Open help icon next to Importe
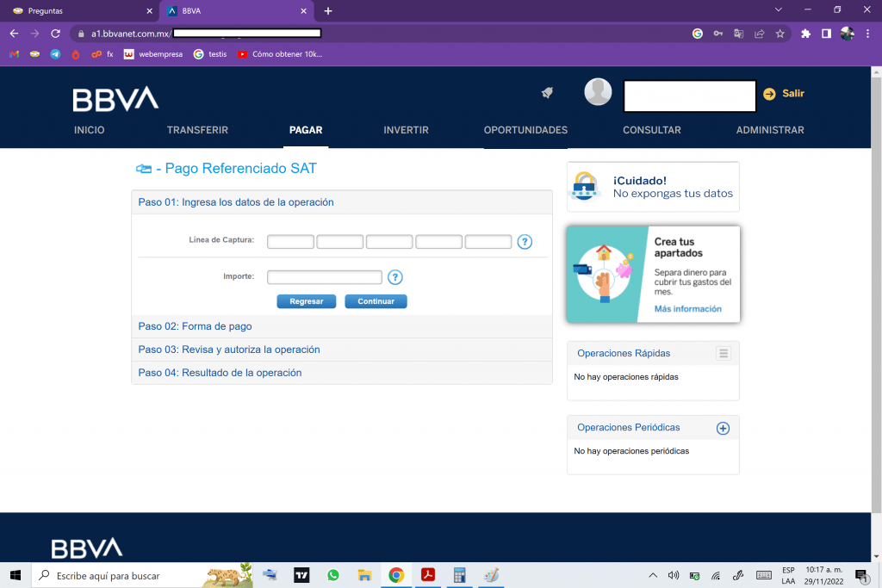This screenshot has height=588, width=882. tap(394, 277)
